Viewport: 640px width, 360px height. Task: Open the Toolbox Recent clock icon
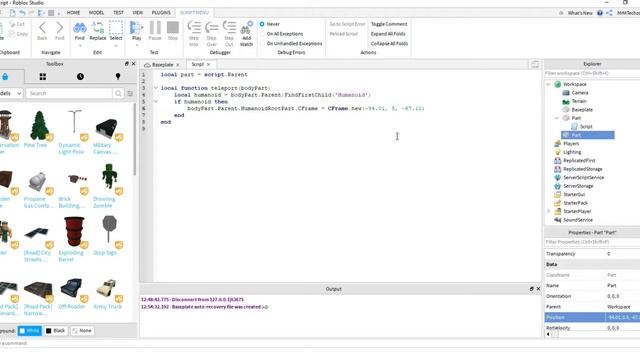(80, 76)
